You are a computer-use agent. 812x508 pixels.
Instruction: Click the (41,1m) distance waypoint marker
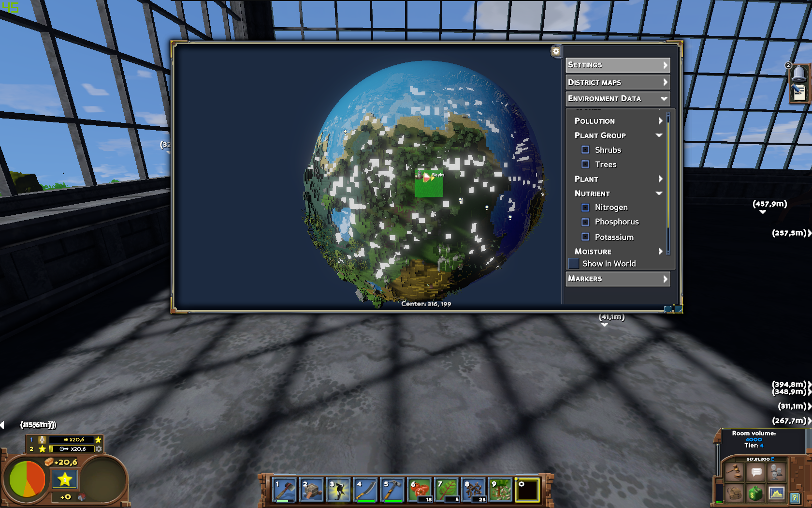[611, 317]
